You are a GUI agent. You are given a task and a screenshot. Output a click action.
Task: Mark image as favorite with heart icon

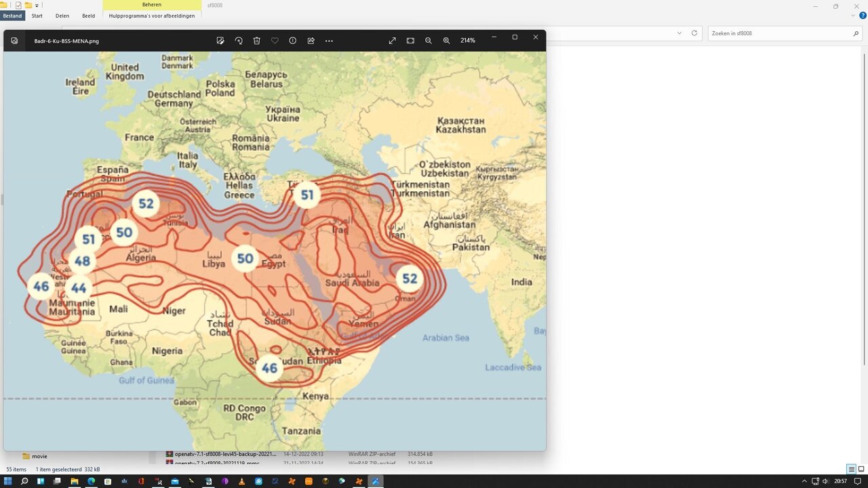(x=275, y=41)
